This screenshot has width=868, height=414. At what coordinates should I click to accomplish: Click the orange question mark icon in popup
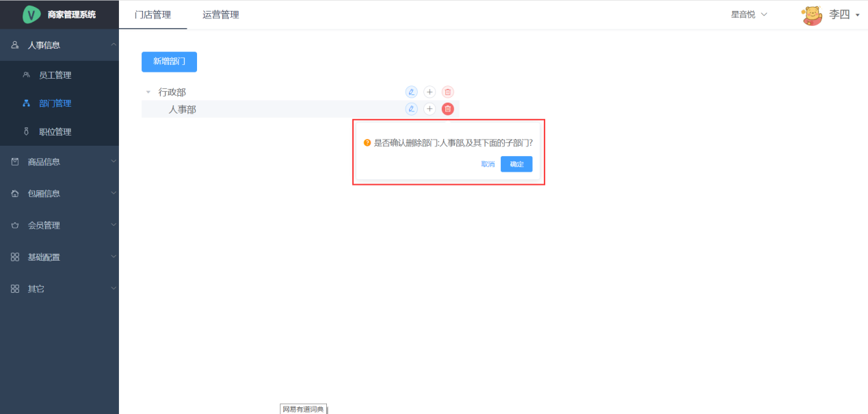click(367, 143)
